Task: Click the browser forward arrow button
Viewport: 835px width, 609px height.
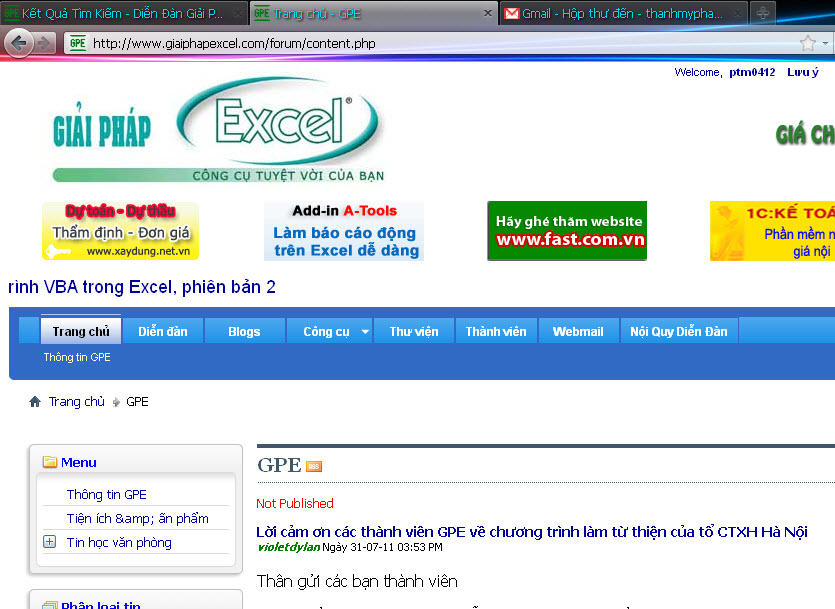Action: pos(45,43)
